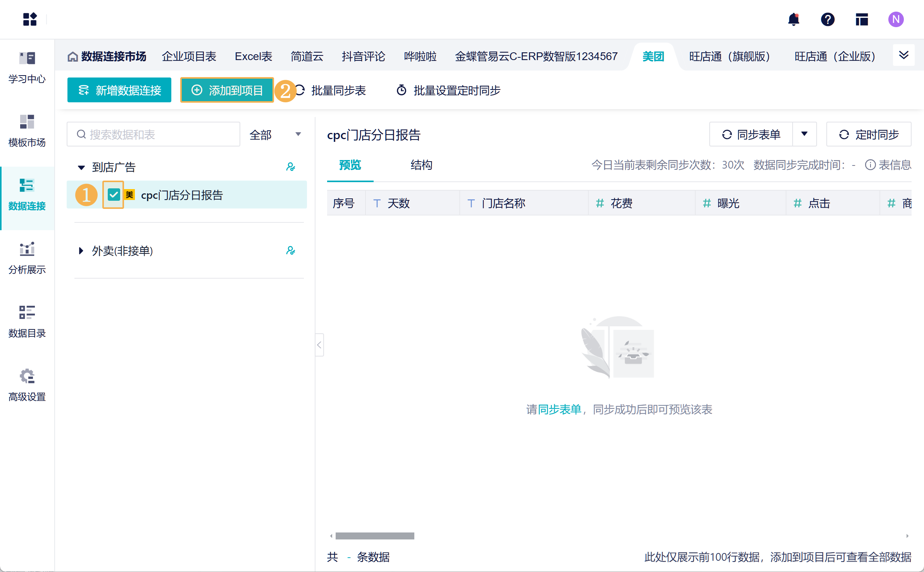Switch to the 金蝶管易云C-ERP数智版1234567 tab

pyautogui.click(x=536, y=57)
